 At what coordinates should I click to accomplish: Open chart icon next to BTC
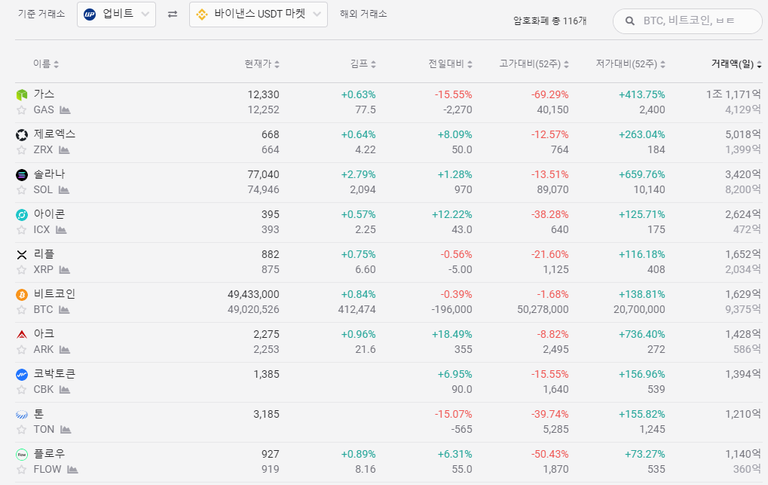click(x=64, y=310)
